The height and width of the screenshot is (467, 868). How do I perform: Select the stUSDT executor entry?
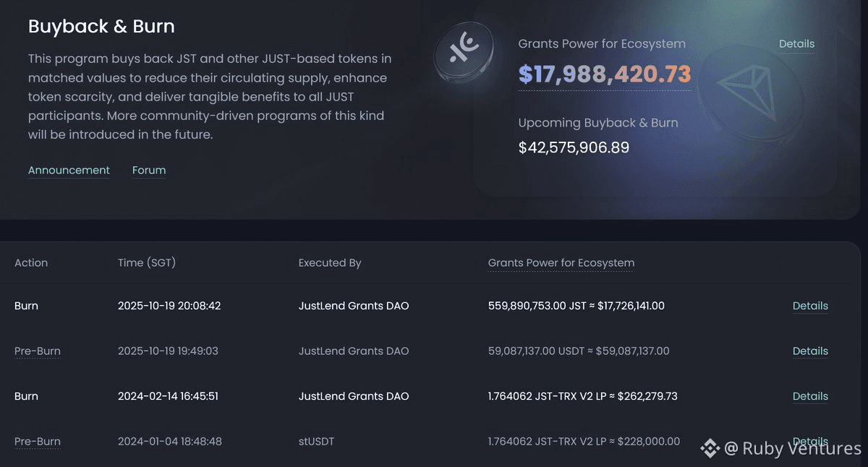[316, 442]
